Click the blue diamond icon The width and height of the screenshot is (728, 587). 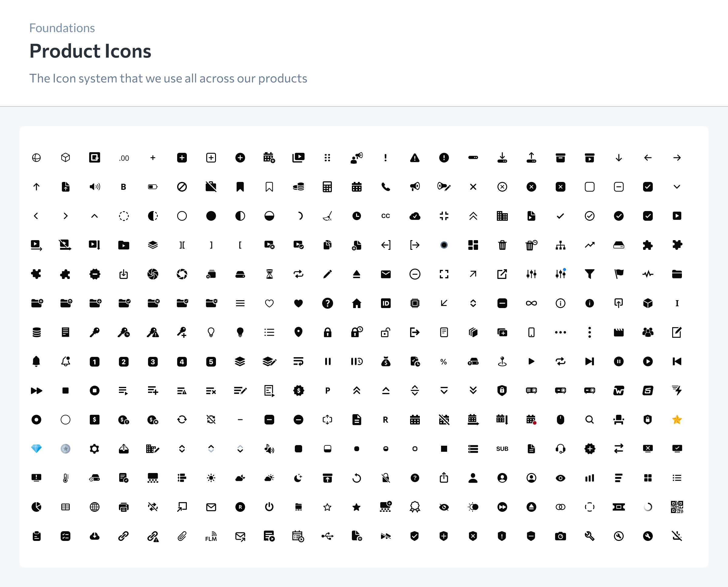click(x=36, y=449)
